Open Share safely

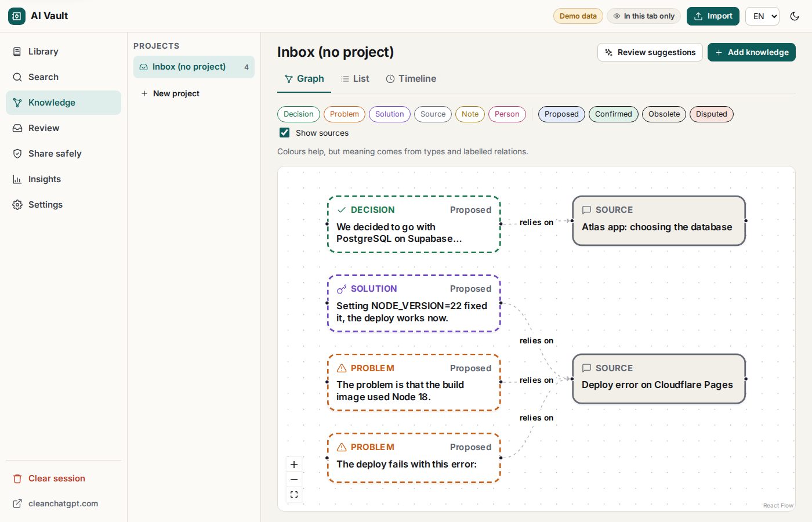[64, 154]
